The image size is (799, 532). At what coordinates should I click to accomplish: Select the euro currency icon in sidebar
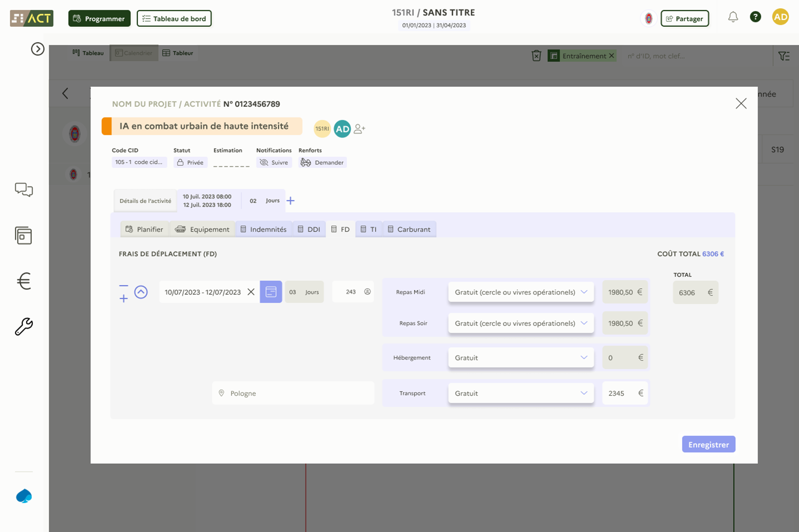click(x=23, y=280)
